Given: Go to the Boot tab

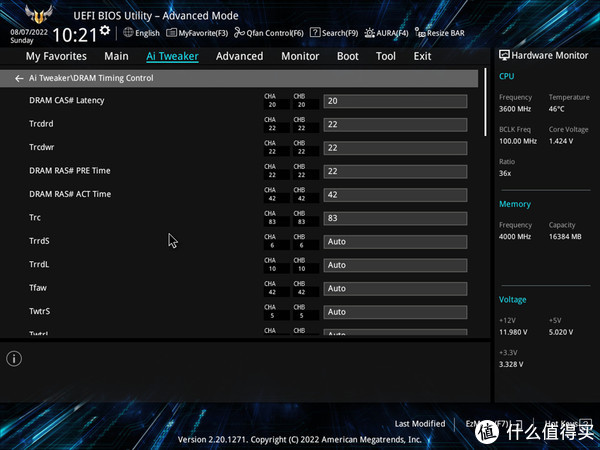Looking at the screenshot, I should pos(347,56).
